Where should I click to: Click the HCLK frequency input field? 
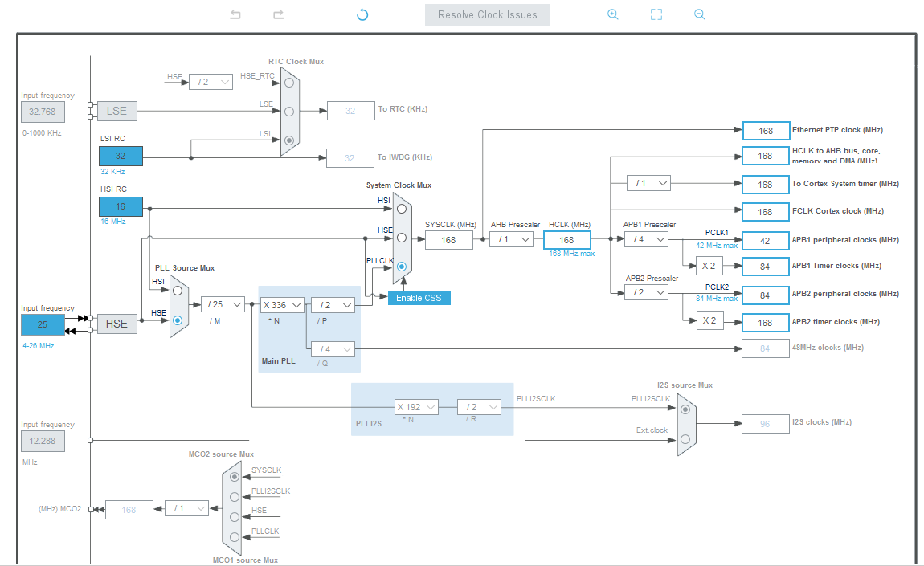click(567, 239)
